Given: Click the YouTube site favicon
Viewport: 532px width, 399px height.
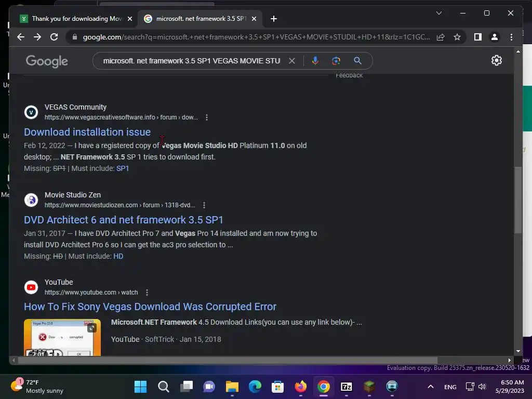Looking at the screenshot, I should 31,287.
